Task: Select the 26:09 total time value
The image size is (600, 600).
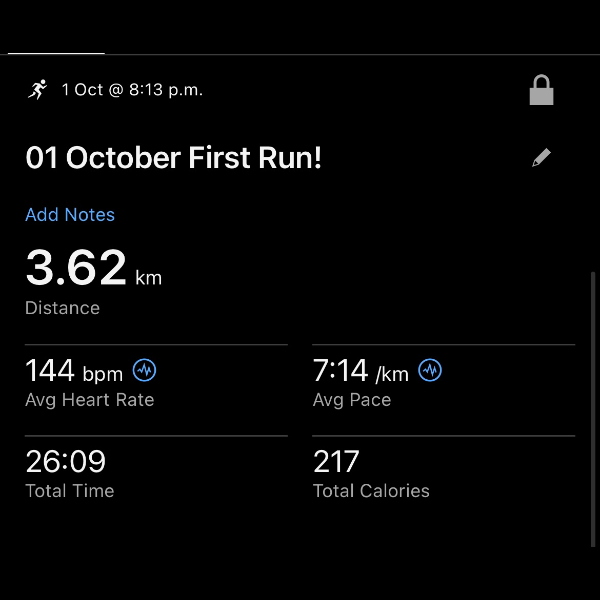Action: (x=65, y=462)
